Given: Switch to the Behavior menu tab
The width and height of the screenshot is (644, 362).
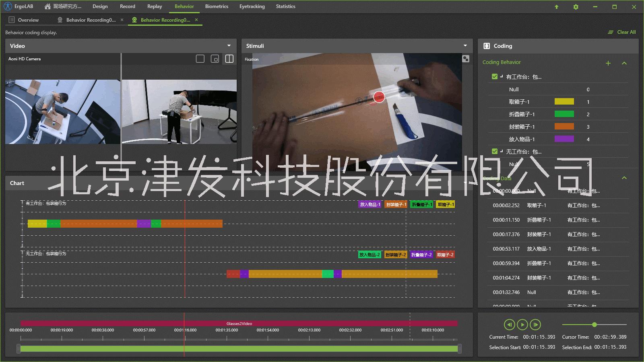Looking at the screenshot, I should pyautogui.click(x=184, y=6).
